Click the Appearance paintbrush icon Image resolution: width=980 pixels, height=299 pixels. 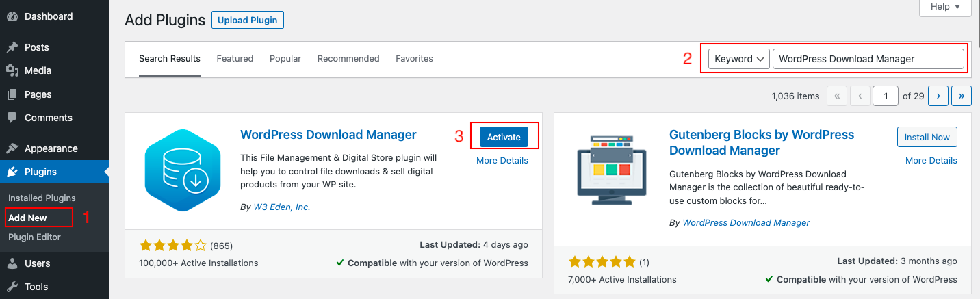12,148
